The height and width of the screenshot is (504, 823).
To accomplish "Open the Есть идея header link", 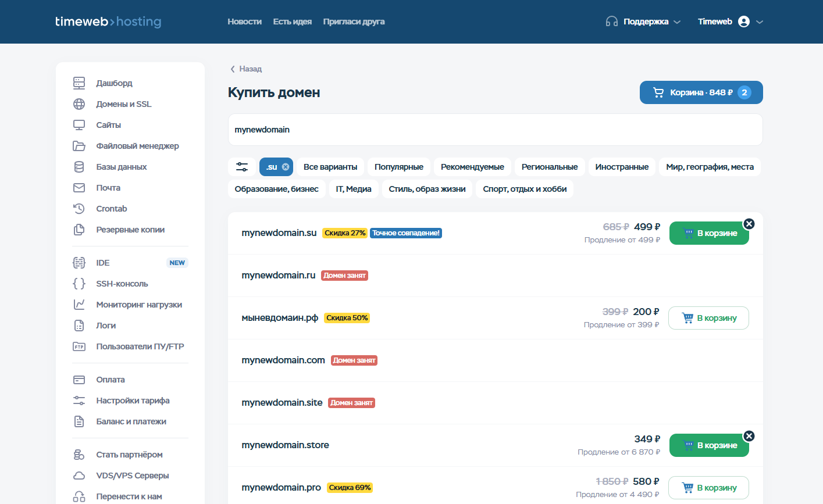I will click(293, 22).
